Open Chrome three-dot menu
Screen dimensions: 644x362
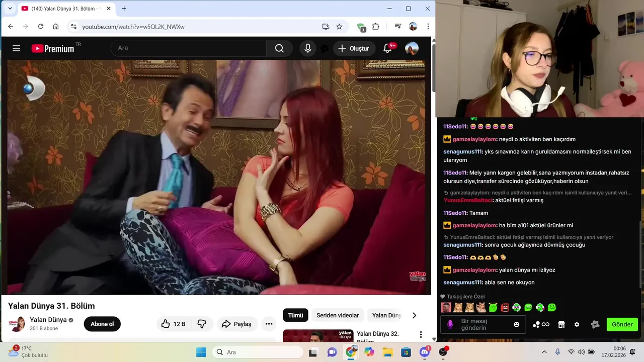[428, 27]
